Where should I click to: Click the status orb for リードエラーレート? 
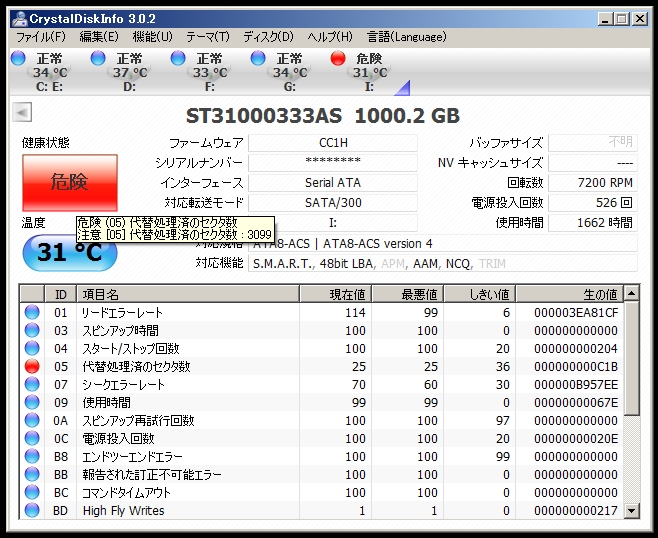(x=32, y=312)
